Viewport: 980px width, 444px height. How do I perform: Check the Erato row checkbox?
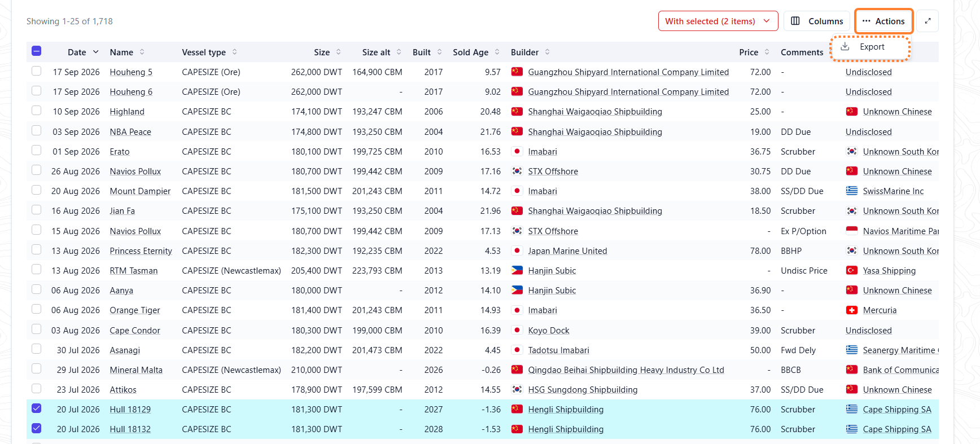click(x=37, y=151)
